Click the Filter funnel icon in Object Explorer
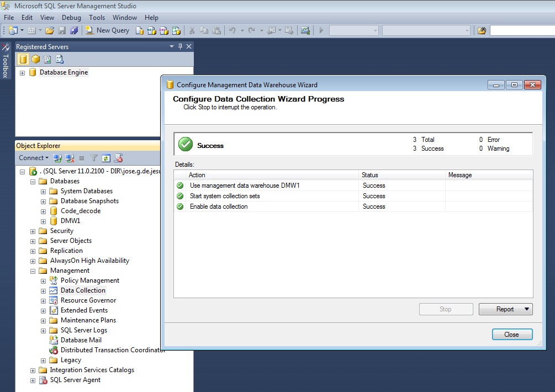 tap(94, 158)
